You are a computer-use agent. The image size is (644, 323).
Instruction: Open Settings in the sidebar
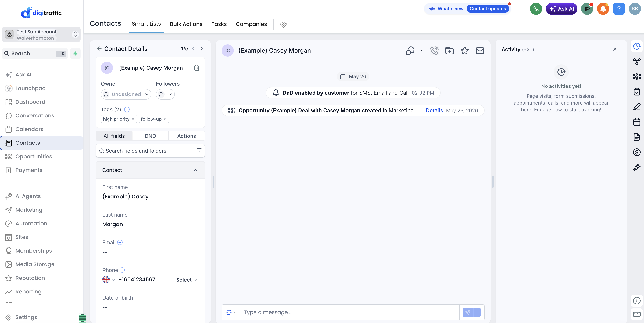pyautogui.click(x=26, y=317)
